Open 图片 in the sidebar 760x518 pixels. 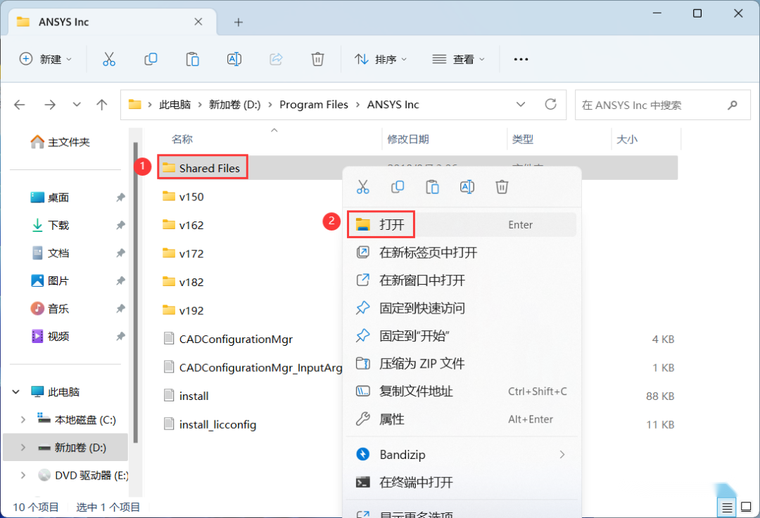point(50,281)
